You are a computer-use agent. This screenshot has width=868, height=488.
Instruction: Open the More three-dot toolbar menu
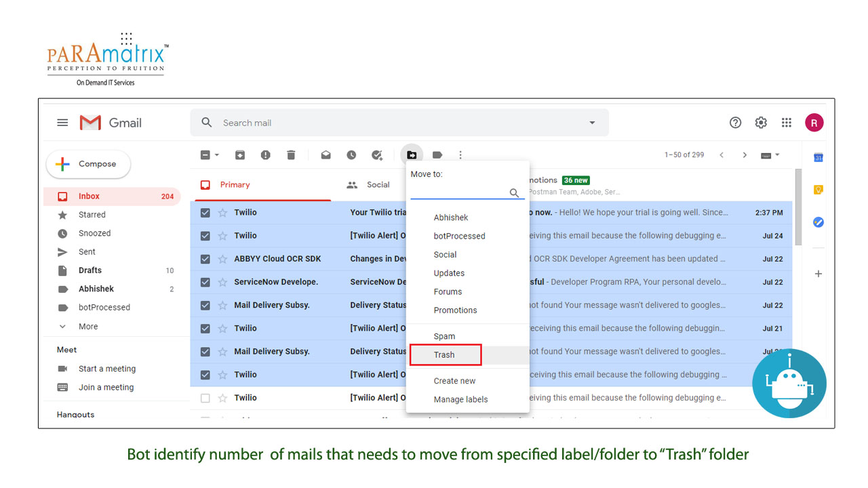(x=460, y=155)
